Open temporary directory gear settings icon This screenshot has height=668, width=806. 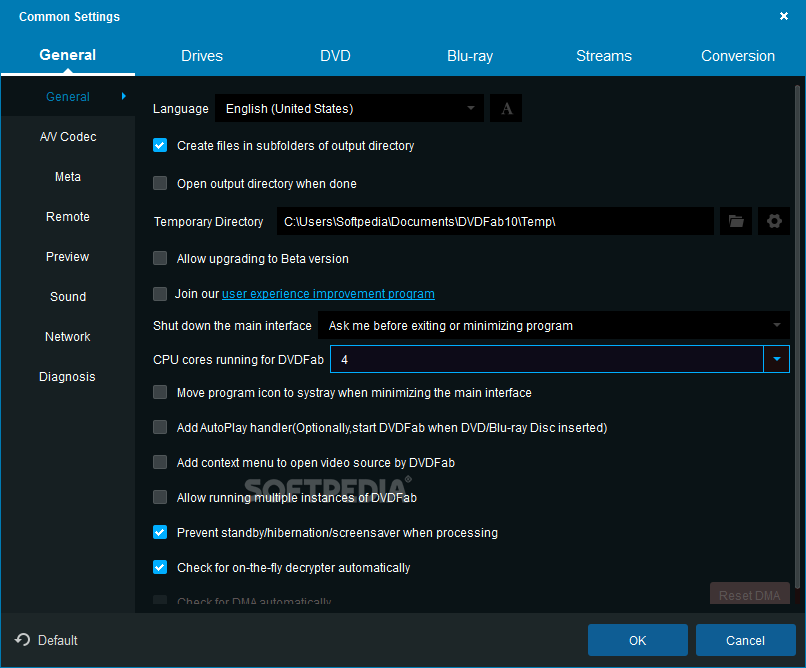coord(774,221)
